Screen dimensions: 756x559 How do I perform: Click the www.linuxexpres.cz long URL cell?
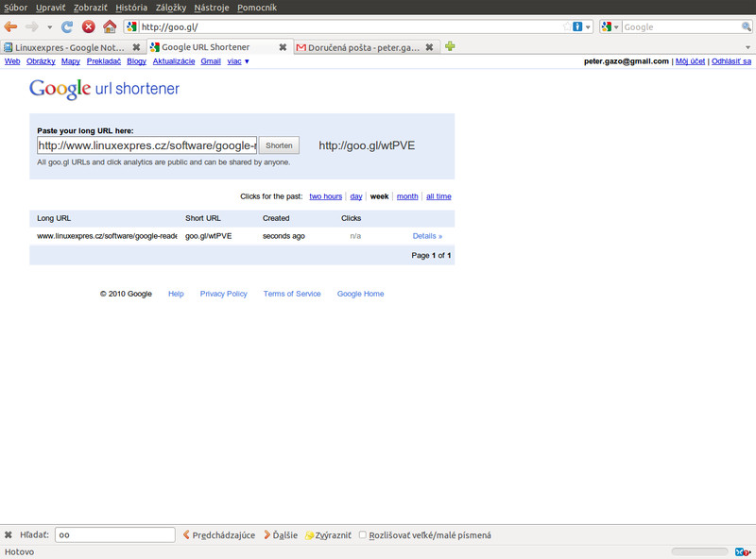coord(107,236)
